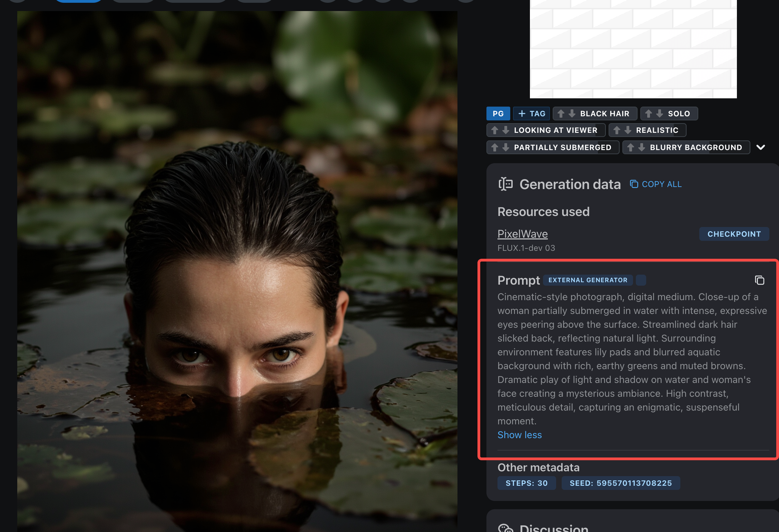Click the generation data panel icon
779x532 pixels.
tap(505, 184)
